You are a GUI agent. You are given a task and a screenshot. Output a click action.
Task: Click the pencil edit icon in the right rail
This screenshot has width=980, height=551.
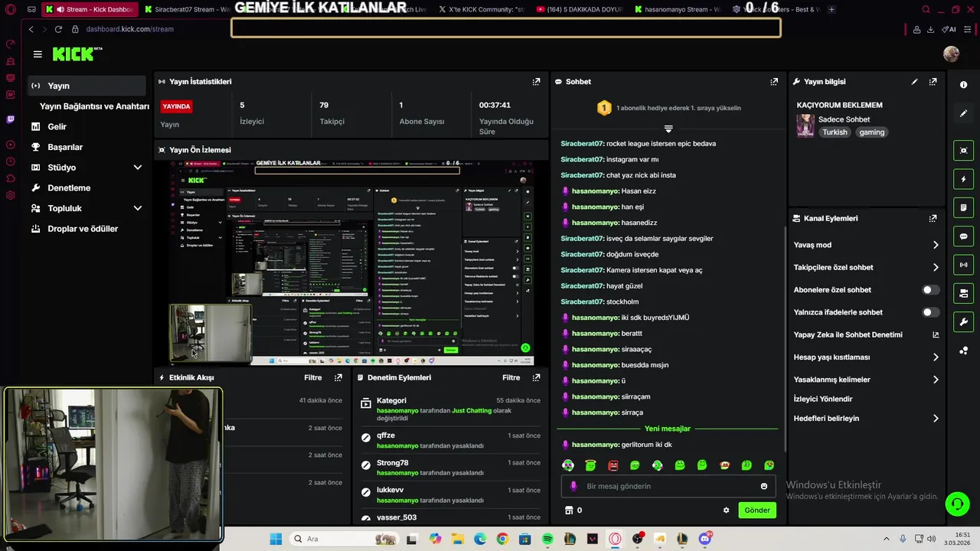[x=963, y=113]
